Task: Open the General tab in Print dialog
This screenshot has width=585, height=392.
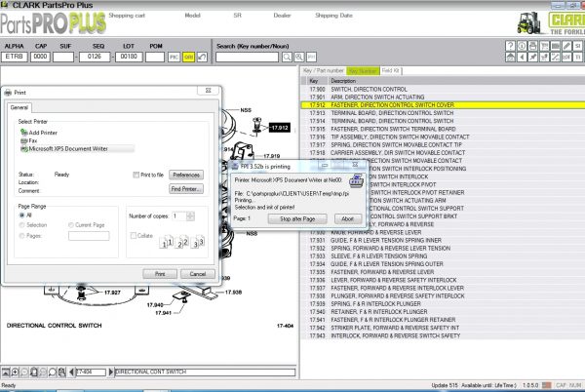Action: coord(19,107)
